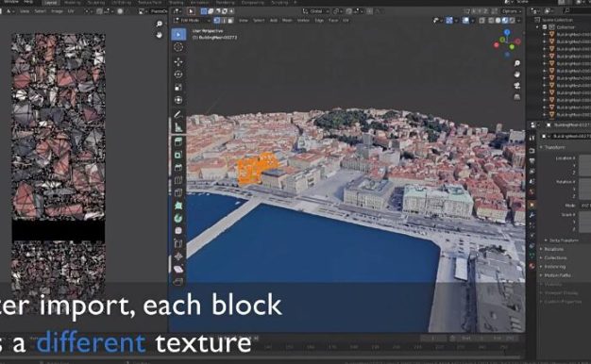This screenshot has width=591, height=364.
Task: Enable vertex select mode
Action: pos(217,21)
